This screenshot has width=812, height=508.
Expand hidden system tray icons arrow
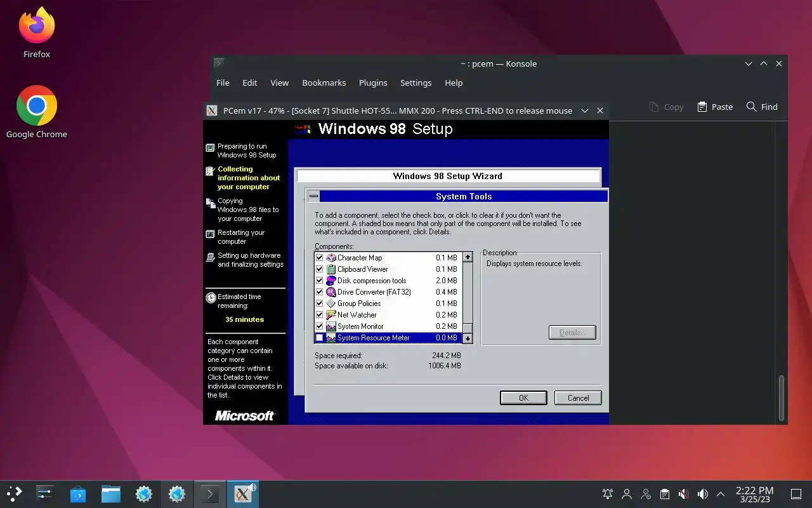coord(721,494)
